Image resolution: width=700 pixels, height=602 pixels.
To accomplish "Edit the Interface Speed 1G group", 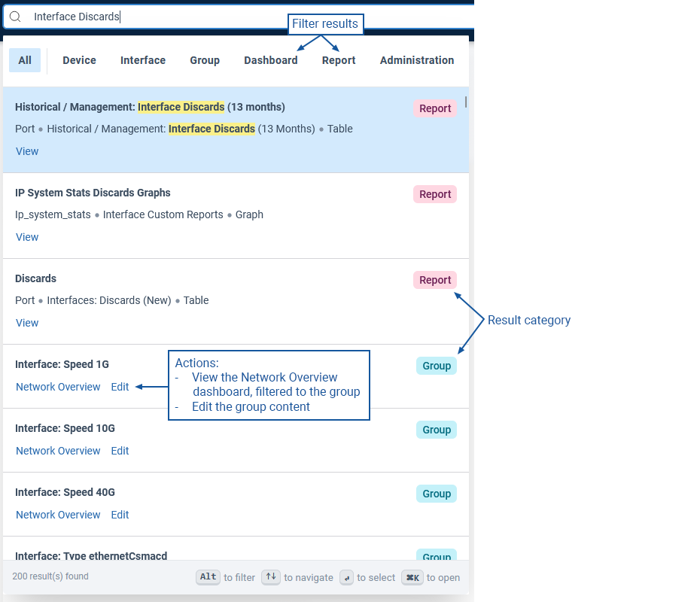I will pyautogui.click(x=120, y=387).
